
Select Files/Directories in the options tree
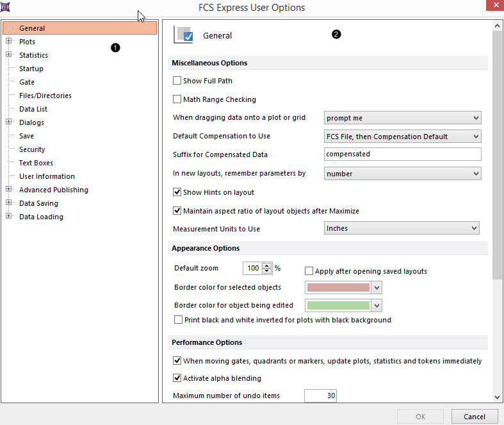45,96
